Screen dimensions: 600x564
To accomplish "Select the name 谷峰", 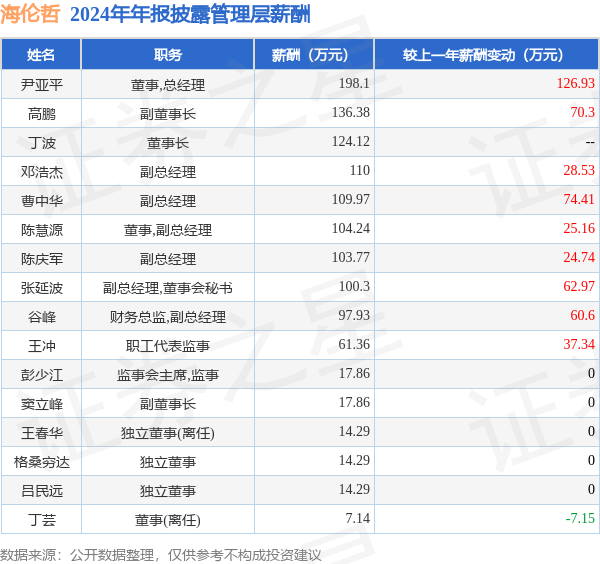I will pyautogui.click(x=41, y=317).
